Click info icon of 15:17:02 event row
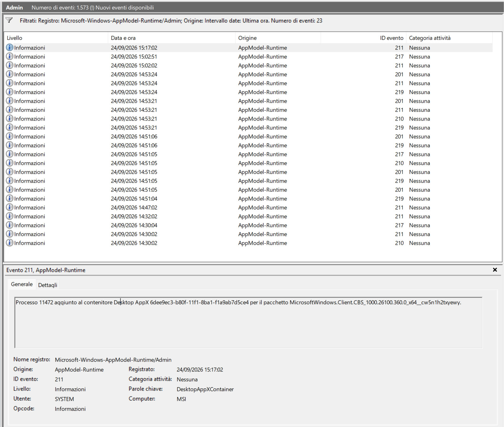 click(10, 47)
